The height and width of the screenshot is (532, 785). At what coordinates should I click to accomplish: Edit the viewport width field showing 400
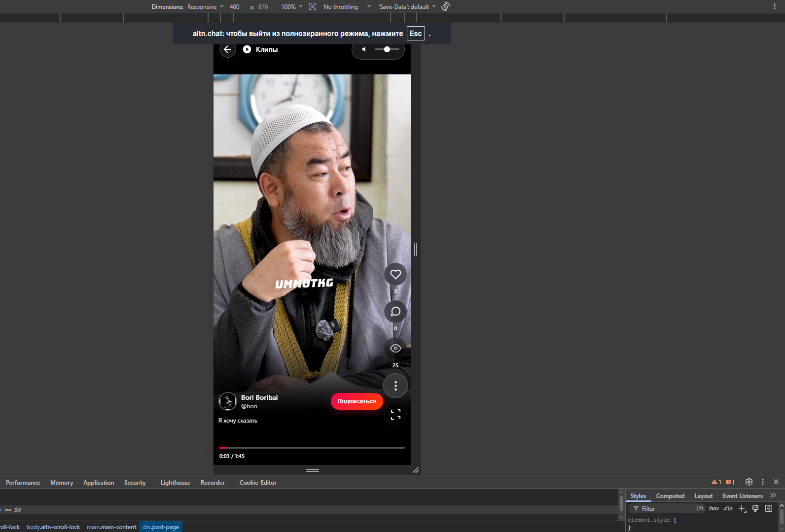point(236,7)
